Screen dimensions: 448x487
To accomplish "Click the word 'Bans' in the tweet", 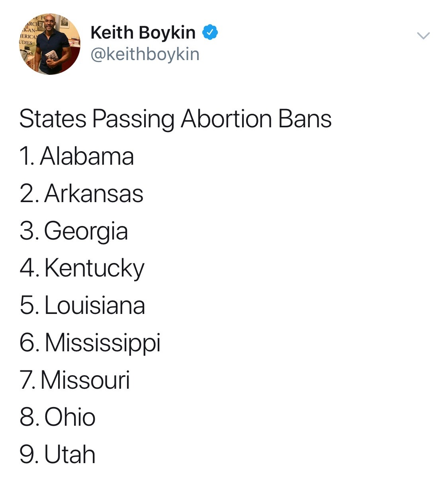I will tap(305, 119).
